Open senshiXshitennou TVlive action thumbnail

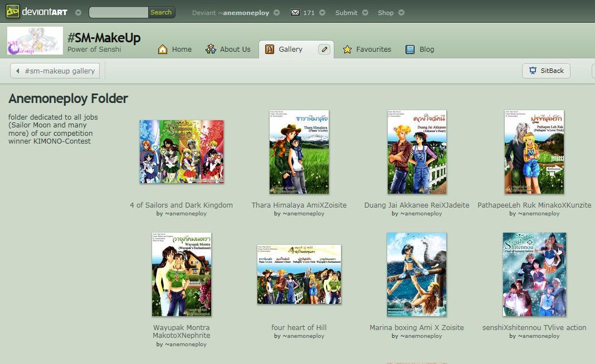coord(534,274)
